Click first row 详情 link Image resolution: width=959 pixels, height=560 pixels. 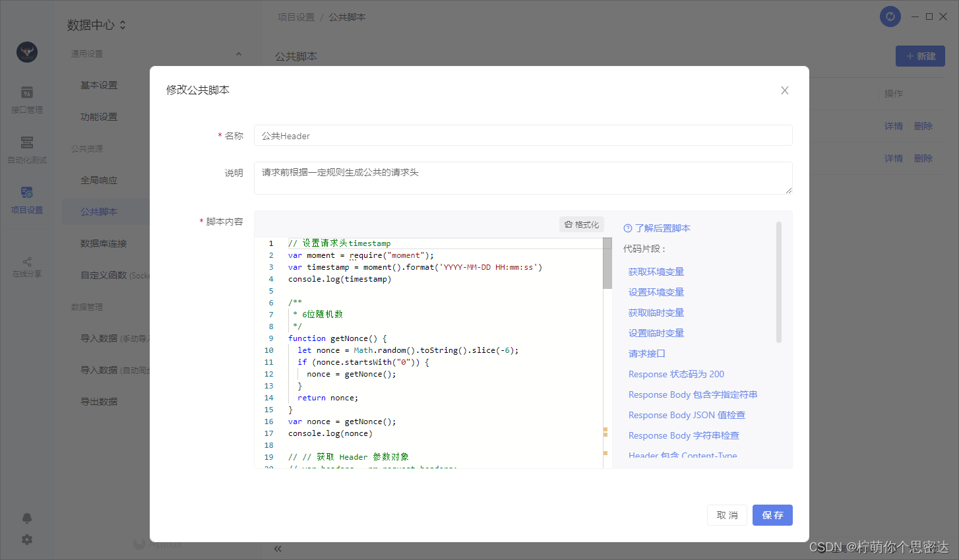(x=894, y=126)
